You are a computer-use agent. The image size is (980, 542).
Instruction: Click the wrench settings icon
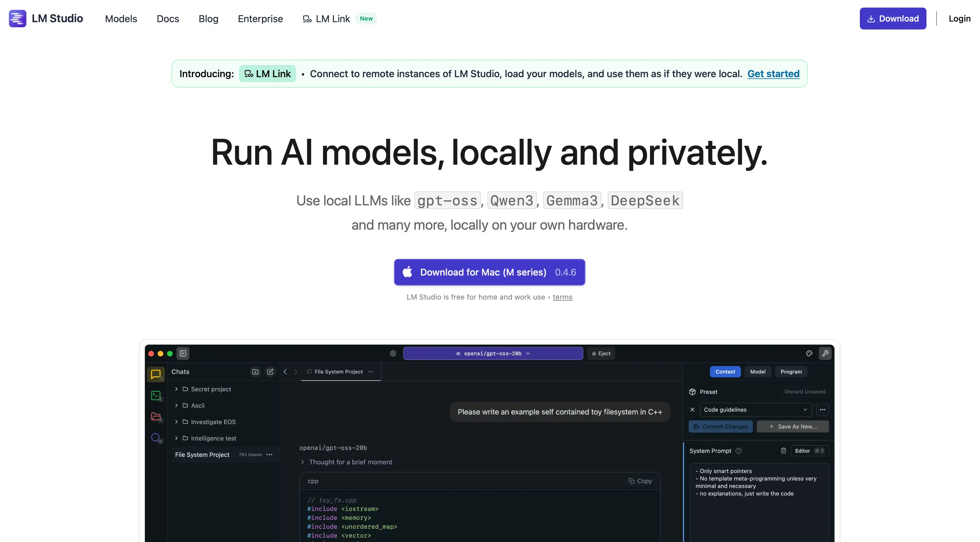coord(825,353)
